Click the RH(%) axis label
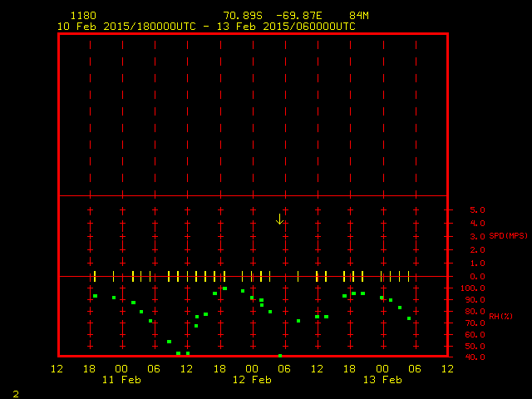532x399 pixels. click(501, 316)
